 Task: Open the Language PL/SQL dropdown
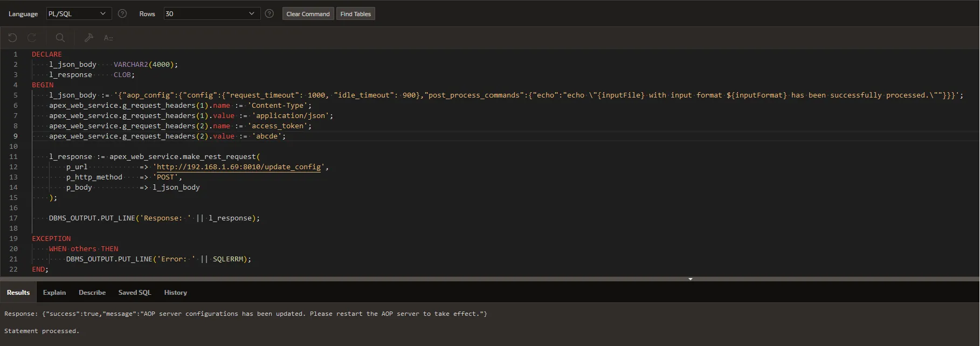(78, 13)
